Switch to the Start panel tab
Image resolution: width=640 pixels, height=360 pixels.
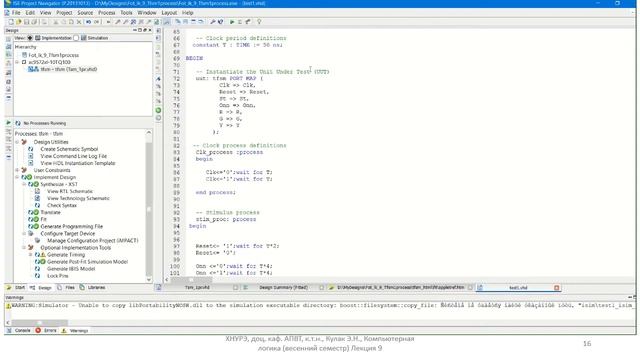pyautogui.click(x=16, y=288)
